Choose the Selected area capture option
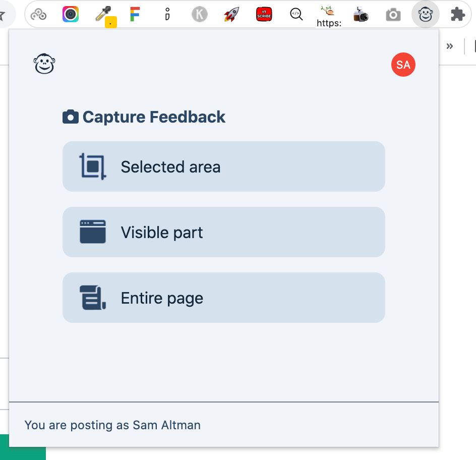The width and height of the screenshot is (476, 460). [x=223, y=166]
